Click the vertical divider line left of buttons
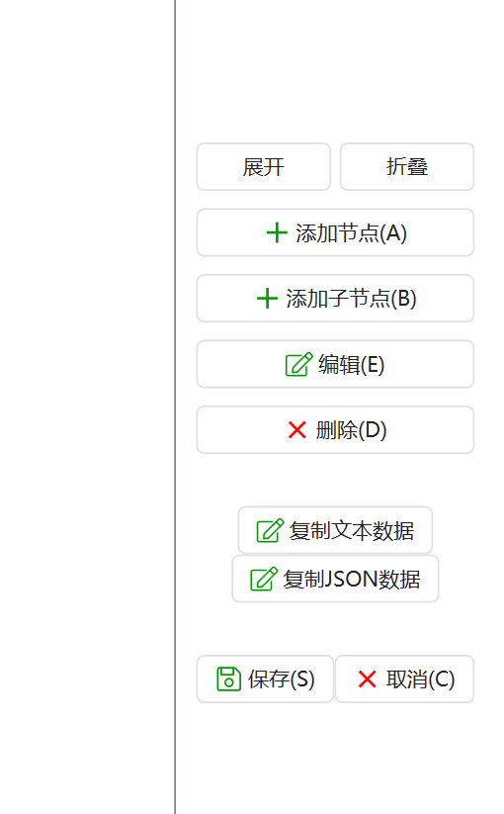This screenshot has height=814, width=504. pos(175,407)
